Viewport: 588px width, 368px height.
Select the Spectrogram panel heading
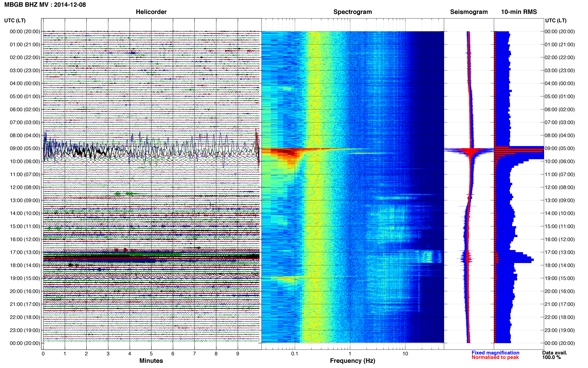(352, 12)
